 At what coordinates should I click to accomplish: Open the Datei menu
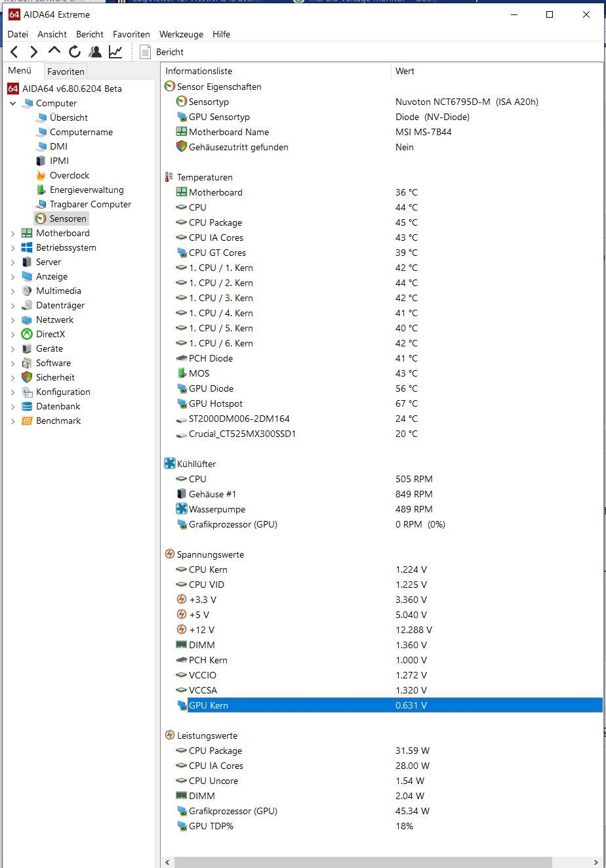point(18,34)
